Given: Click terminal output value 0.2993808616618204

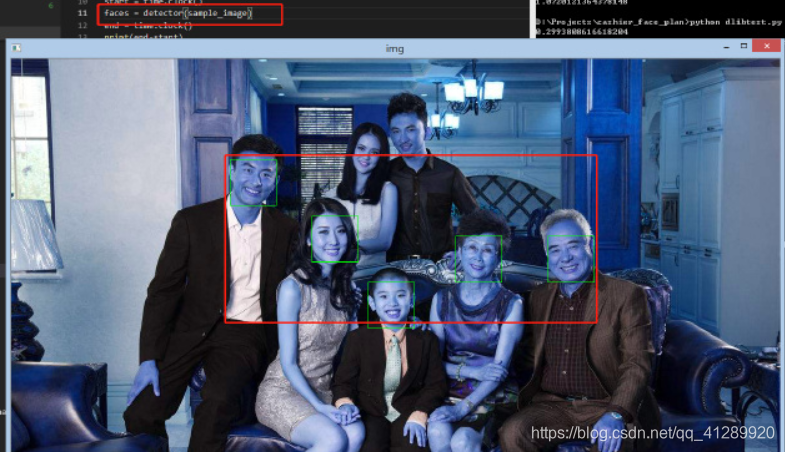Looking at the screenshot, I should pyautogui.click(x=582, y=32).
